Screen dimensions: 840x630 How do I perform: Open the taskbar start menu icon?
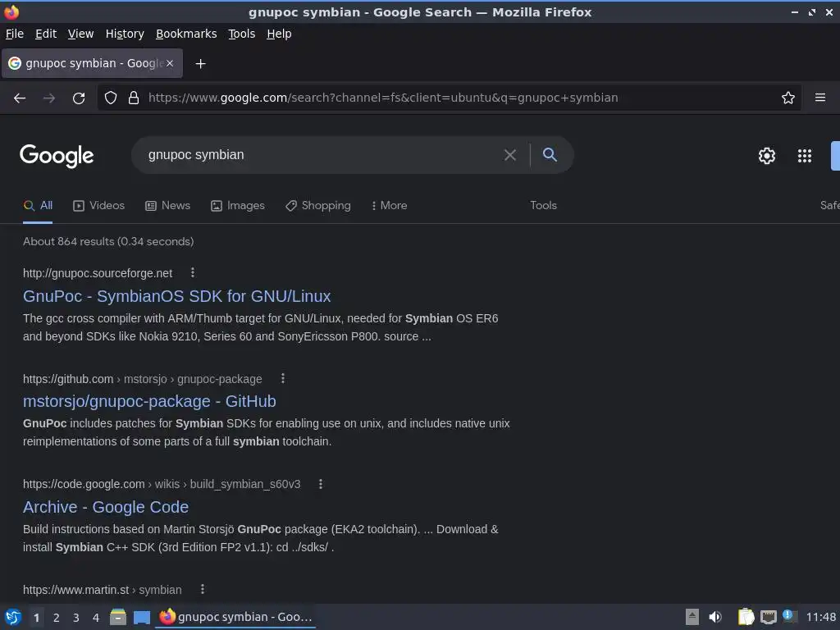[13, 617]
